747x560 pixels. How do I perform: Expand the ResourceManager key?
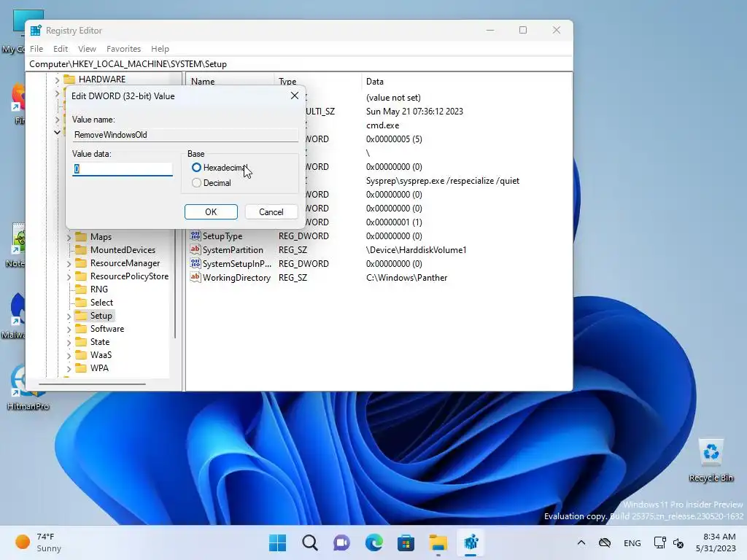(x=69, y=263)
